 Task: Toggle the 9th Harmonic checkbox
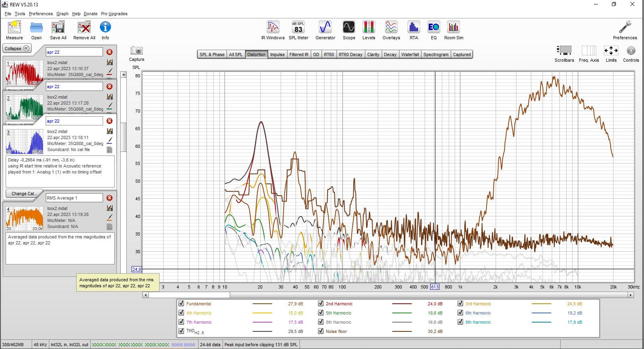tap(460, 322)
